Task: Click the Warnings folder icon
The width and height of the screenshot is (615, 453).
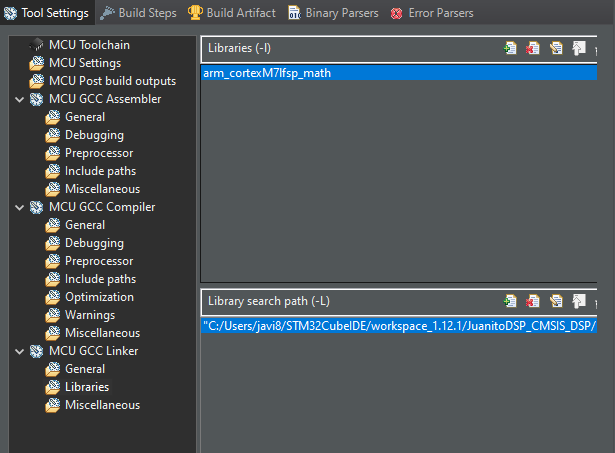Action: coord(53,315)
